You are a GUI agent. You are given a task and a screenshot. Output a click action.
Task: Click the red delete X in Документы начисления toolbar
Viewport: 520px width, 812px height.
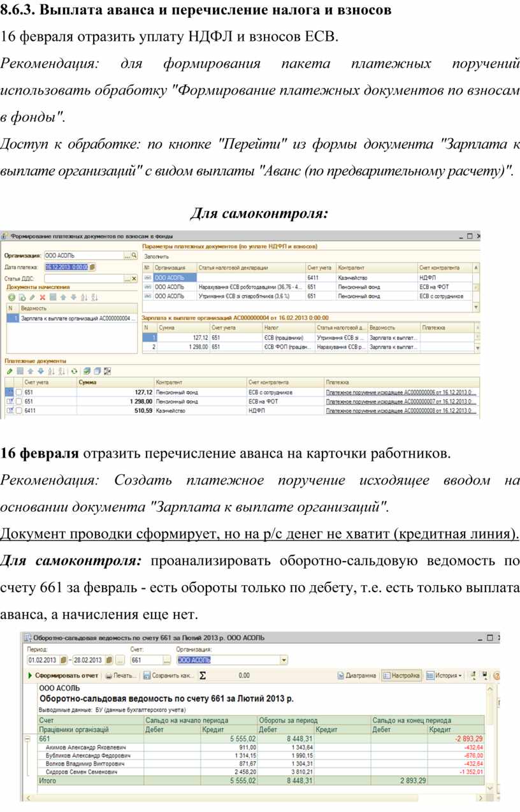click(43, 297)
